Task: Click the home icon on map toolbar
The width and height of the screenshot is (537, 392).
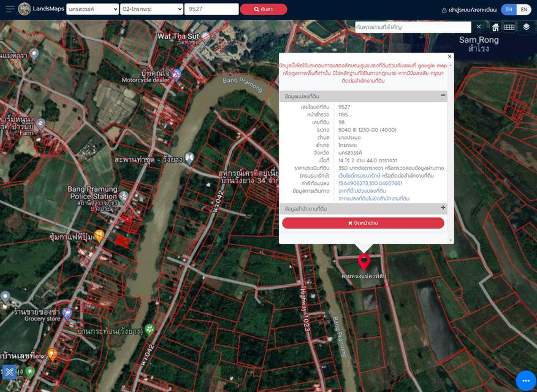Action: tap(495, 28)
